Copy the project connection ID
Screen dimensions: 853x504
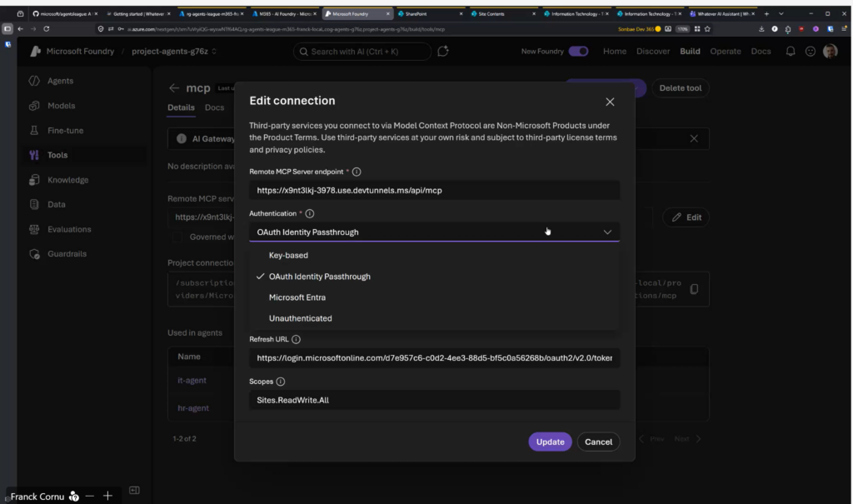pyautogui.click(x=694, y=289)
